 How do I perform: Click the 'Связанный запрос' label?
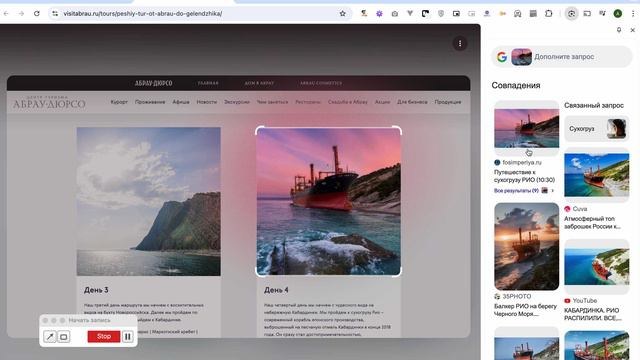click(x=594, y=105)
